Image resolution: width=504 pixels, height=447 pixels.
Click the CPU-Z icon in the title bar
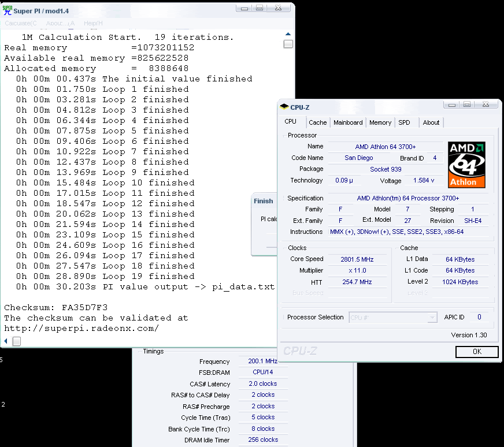coord(285,107)
